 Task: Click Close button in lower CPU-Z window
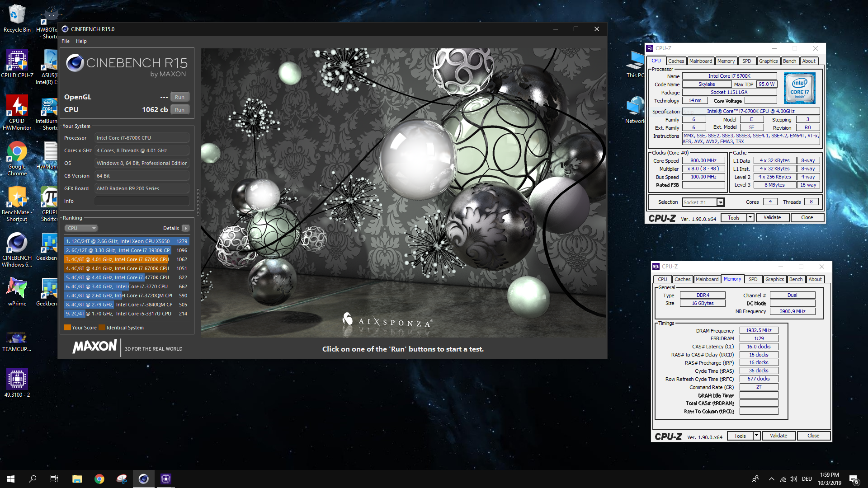coord(814,436)
